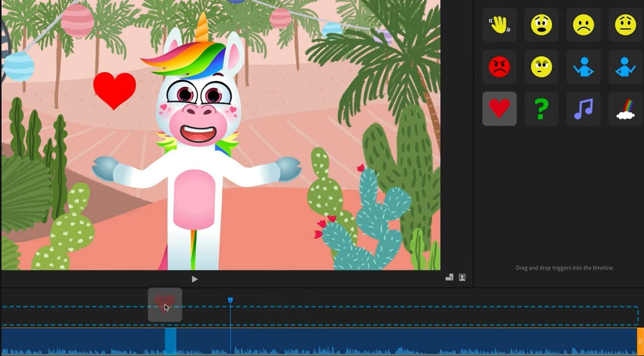Toggle the transparent background icon
The image size is (644, 356).
(x=462, y=278)
